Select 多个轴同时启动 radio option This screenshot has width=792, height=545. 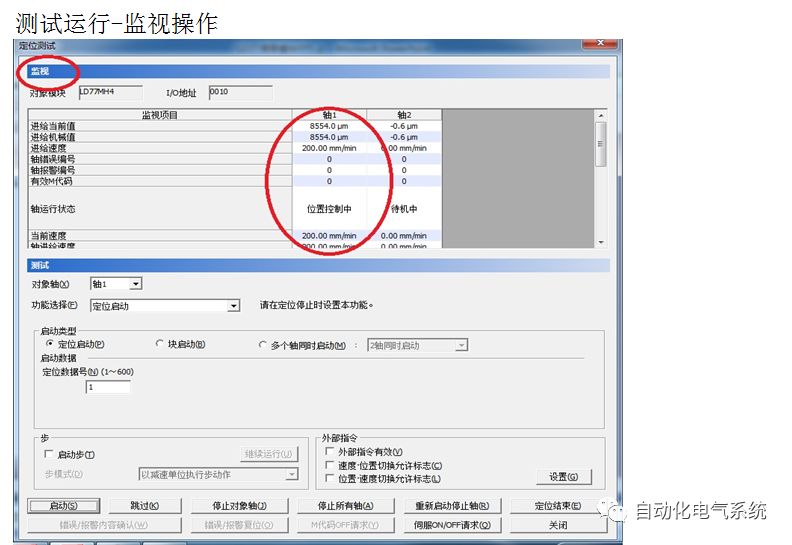(x=263, y=345)
